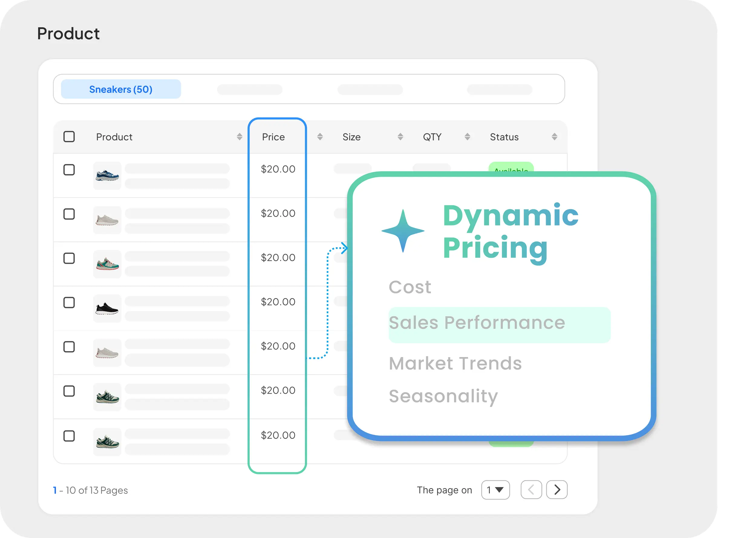This screenshot has height=538, width=756.
Task: Click the Dynamic Pricing sparkle star icon
Action: pos(403,231)
